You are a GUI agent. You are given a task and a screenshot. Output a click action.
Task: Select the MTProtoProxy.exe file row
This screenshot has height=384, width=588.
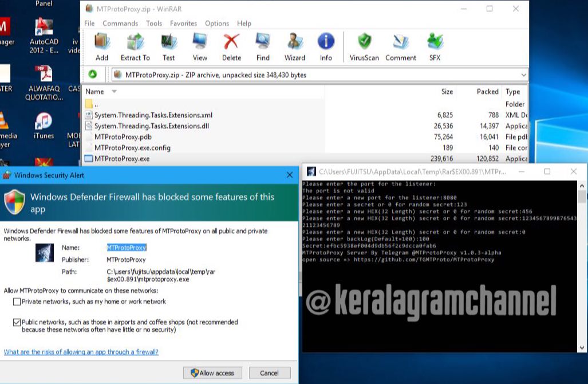click(305, 159)
